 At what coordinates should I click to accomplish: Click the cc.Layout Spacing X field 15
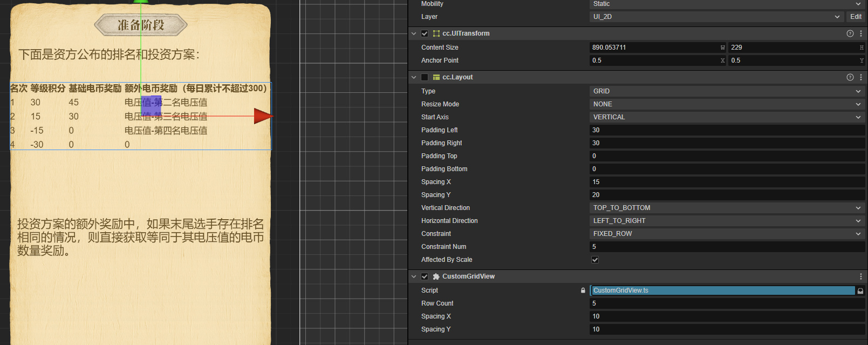point(727,182)
